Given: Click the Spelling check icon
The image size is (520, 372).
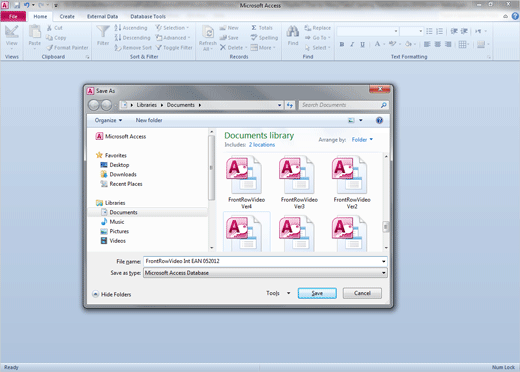Looking at the screenshot, I should pyautogui.click(x=254, y=38).
